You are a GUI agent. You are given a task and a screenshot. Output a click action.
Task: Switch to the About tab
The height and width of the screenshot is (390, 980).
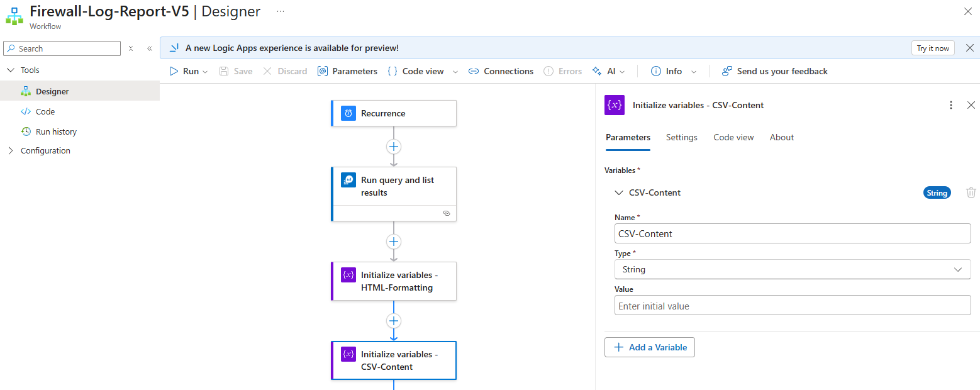[781, 137]
